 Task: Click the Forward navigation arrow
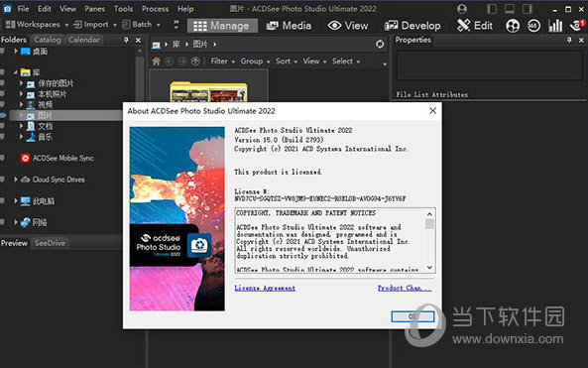coord(182,61)
